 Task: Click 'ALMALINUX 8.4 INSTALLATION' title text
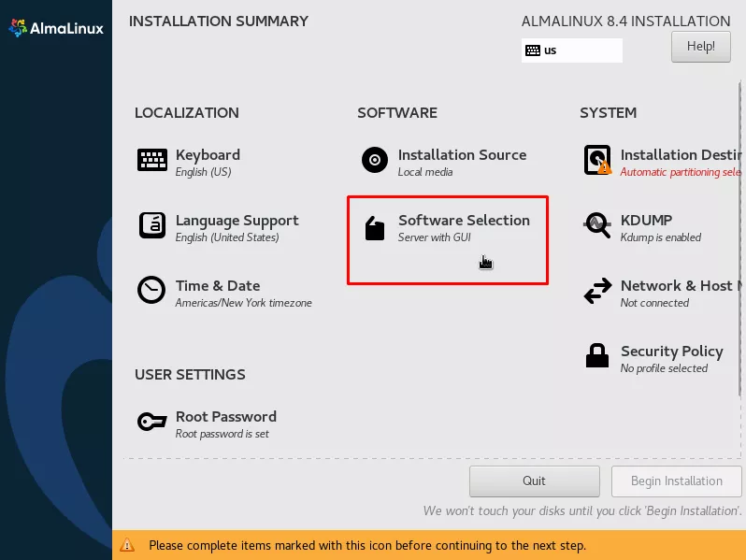click(x=626, y=22)
